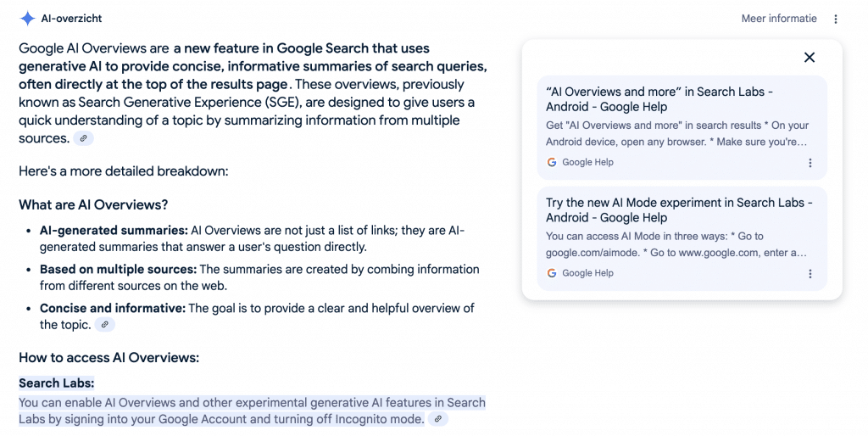Open options for the 'AI Overviews and more' card
The height and width of the screenshot is (436, 868).
click(x=810, y=162)
